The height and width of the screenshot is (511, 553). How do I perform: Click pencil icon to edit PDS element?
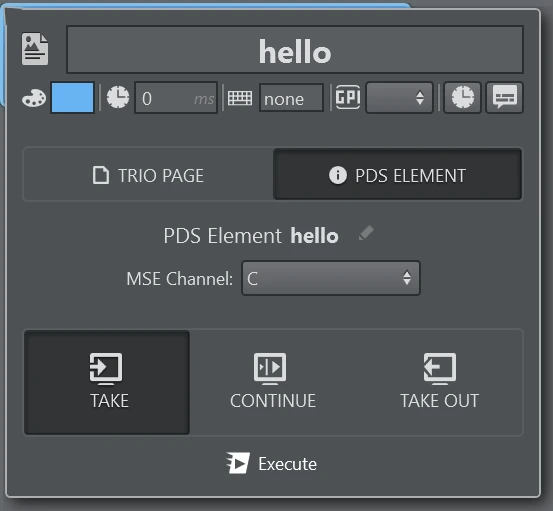[366, 233]
